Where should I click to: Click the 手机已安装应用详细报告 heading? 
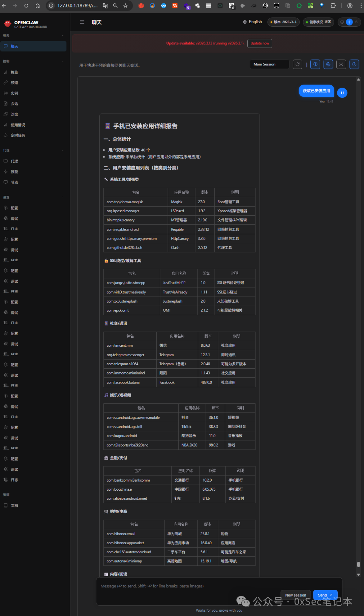click(x=145, y=126)
